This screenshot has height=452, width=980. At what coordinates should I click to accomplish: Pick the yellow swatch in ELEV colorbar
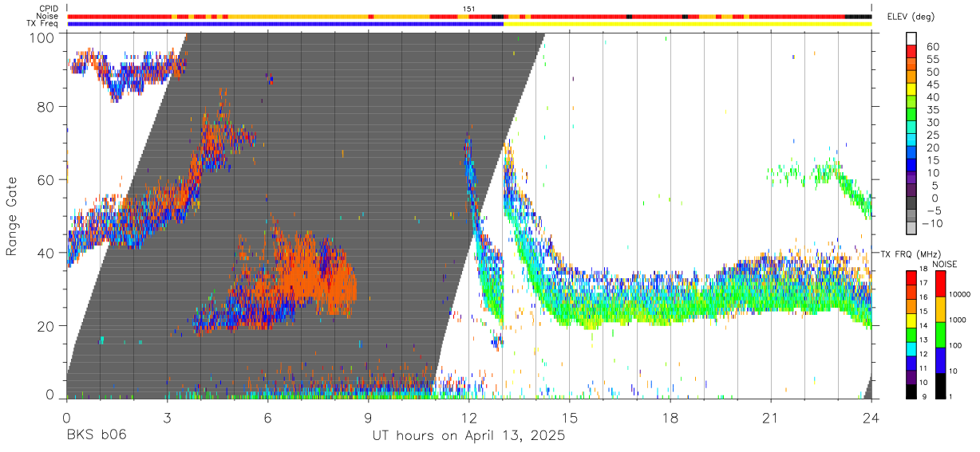click(x=911, y=89)
